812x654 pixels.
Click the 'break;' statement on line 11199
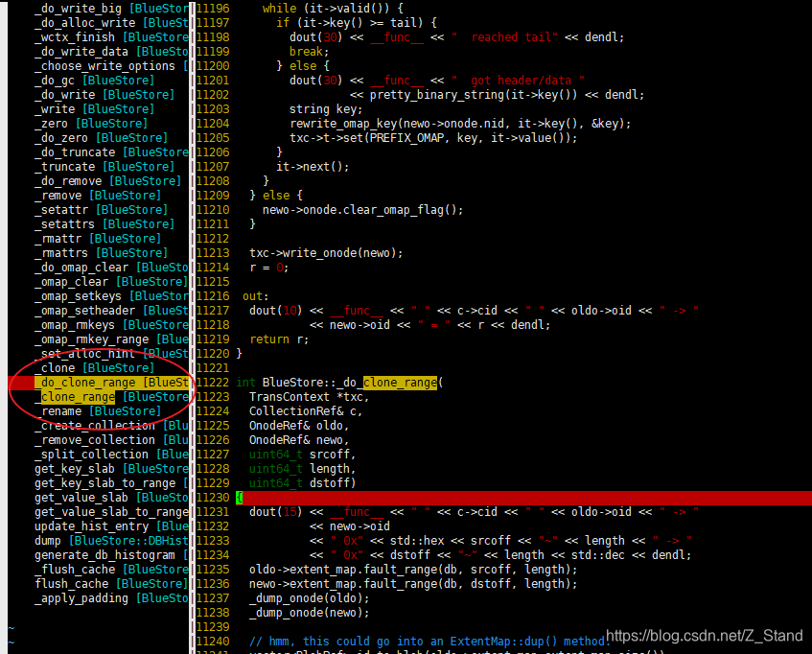click(309, 52)
